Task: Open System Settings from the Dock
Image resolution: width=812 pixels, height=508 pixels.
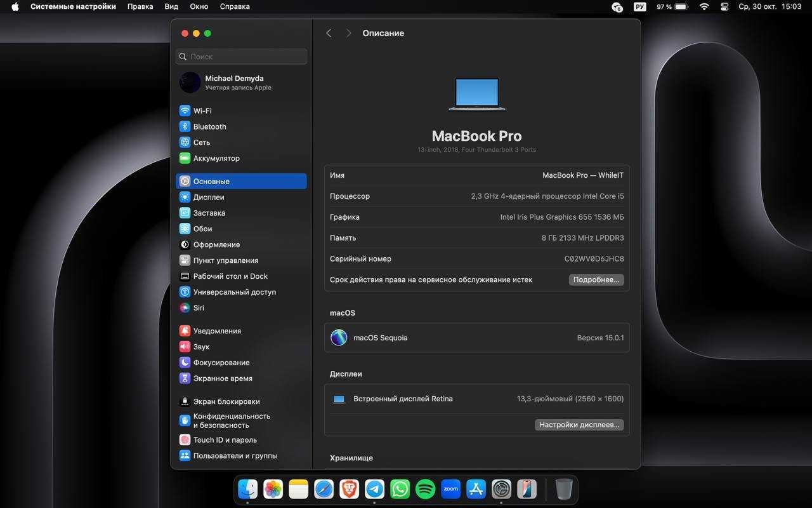Action: (502, 489)
